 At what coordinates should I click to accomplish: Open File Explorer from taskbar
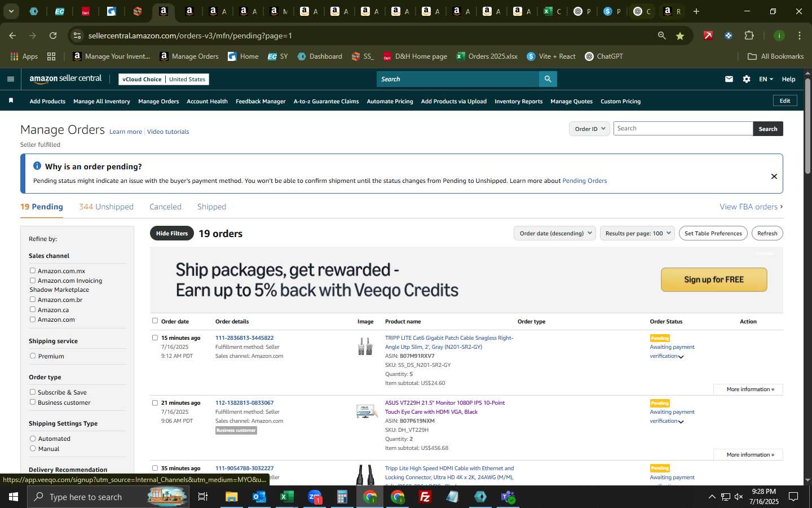[x=231, y=497]
